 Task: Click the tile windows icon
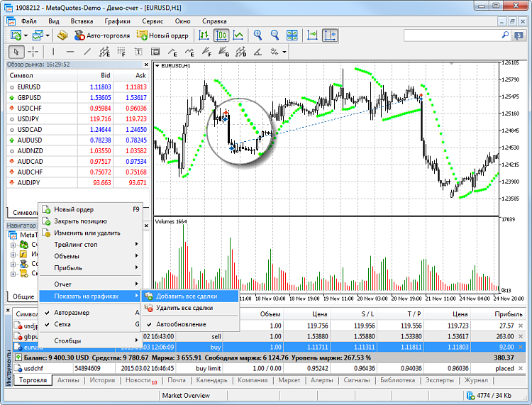[x=292, y=35]
